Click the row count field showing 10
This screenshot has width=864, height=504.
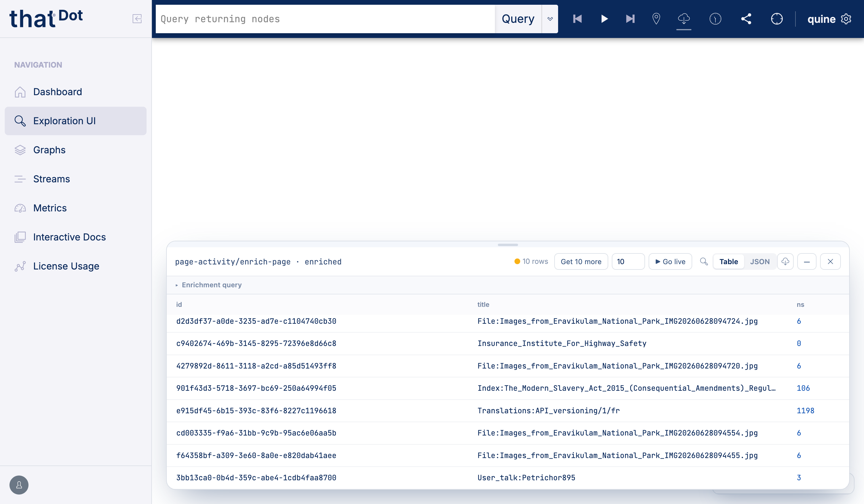point(628,261)
